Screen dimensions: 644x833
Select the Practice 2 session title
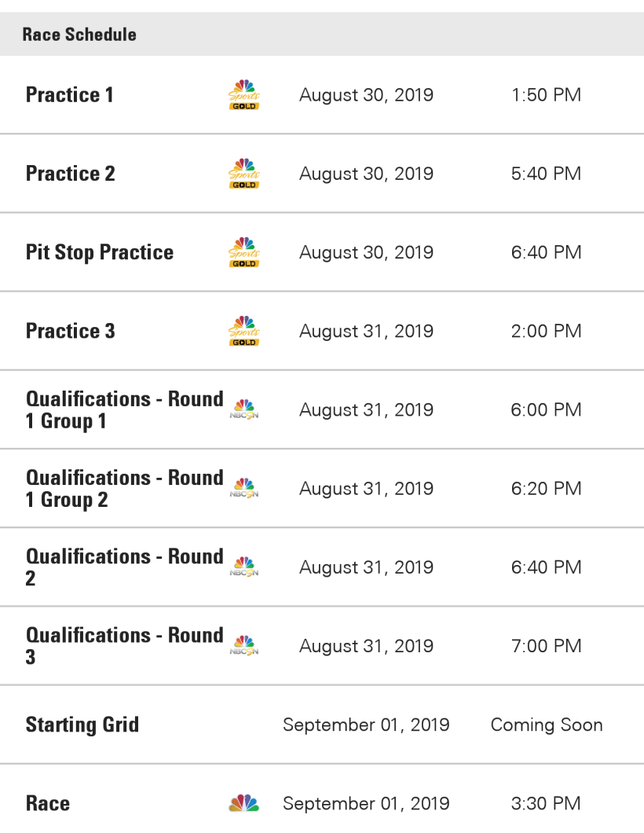pyautogui.click(x=71, y=174)
